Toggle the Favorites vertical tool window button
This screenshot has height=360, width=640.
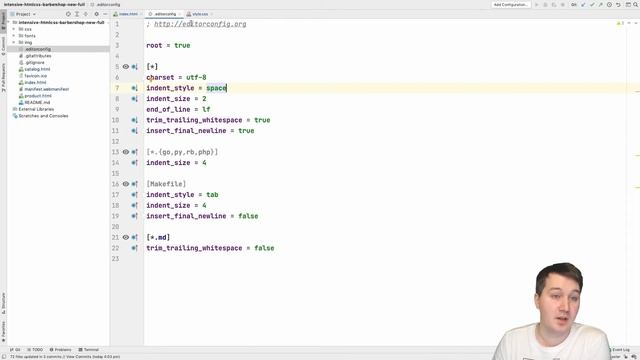3,331
